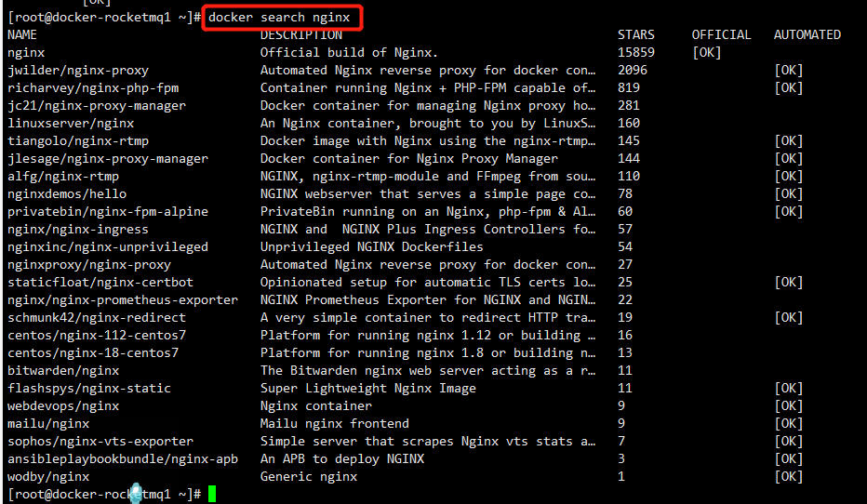Click the 'Generic nginx' description
This screenshot has width=867, height=504.
click(309, 477)
